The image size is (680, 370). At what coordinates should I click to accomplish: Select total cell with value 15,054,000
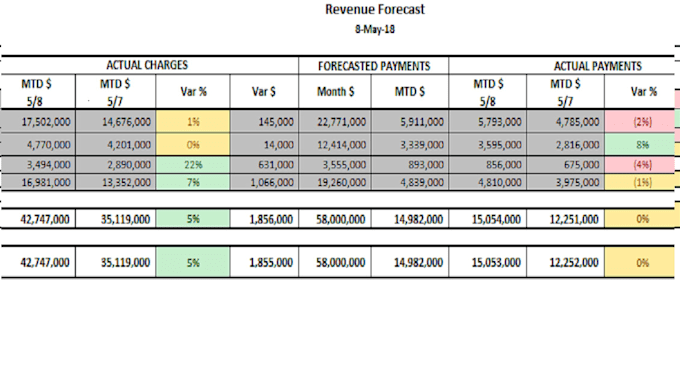tap(488, 219)
